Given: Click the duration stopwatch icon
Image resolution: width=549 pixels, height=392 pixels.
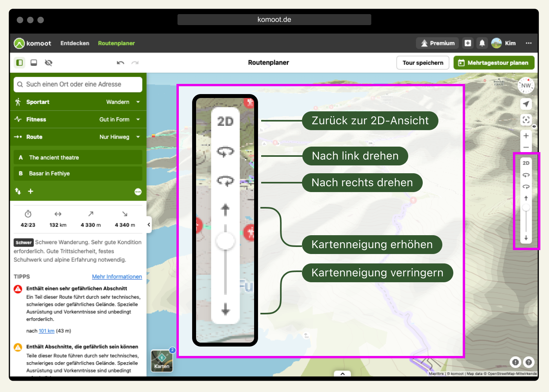Looking at the screenshot, I should 28,214.
